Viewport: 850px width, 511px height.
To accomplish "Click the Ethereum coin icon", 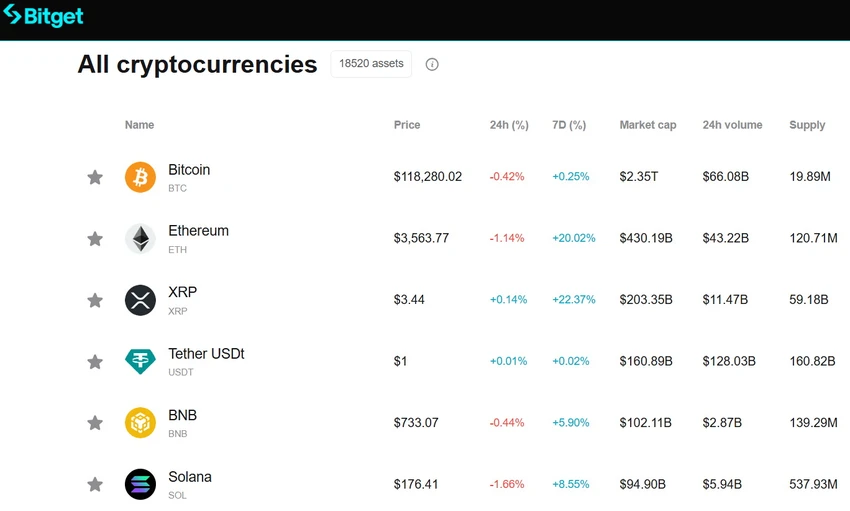I will [x=140, y=238].
